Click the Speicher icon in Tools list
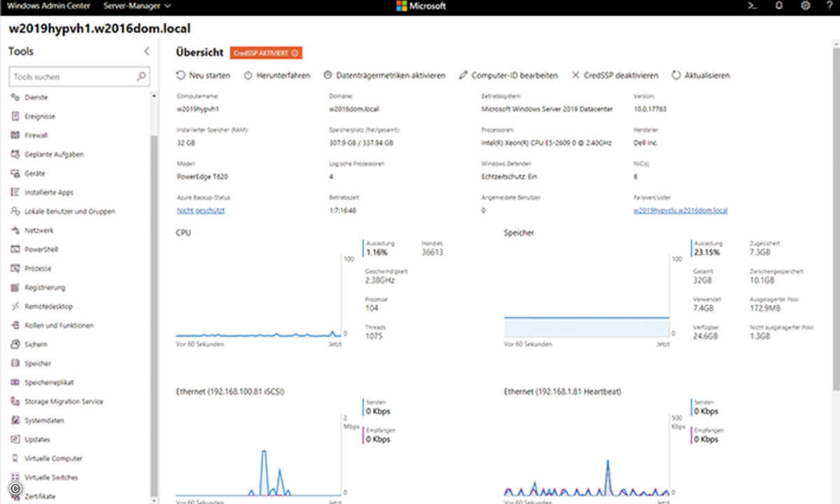Viewport: 840px width, 504px height. (15, 363)
